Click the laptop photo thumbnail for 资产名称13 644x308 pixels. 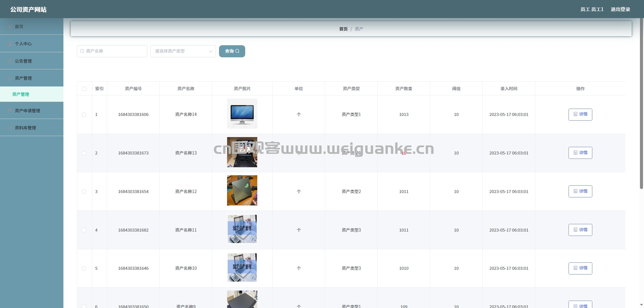pos(242,152)
